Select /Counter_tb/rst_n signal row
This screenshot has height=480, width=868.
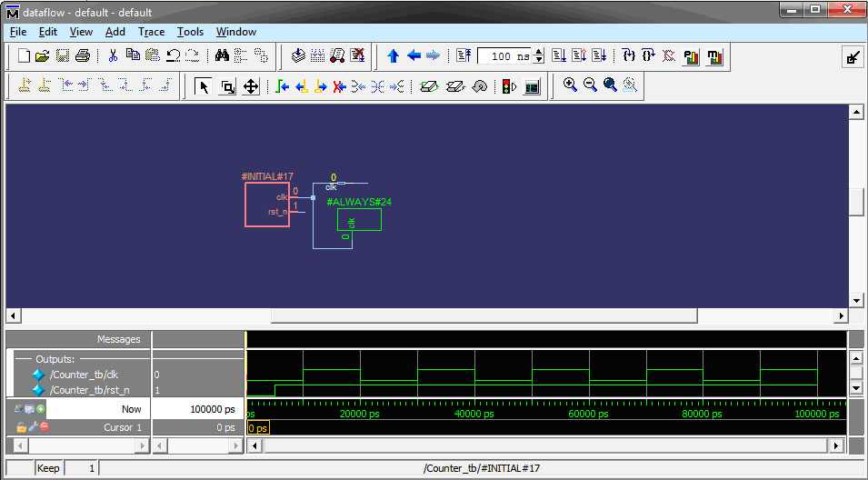(x=89, y=390)
